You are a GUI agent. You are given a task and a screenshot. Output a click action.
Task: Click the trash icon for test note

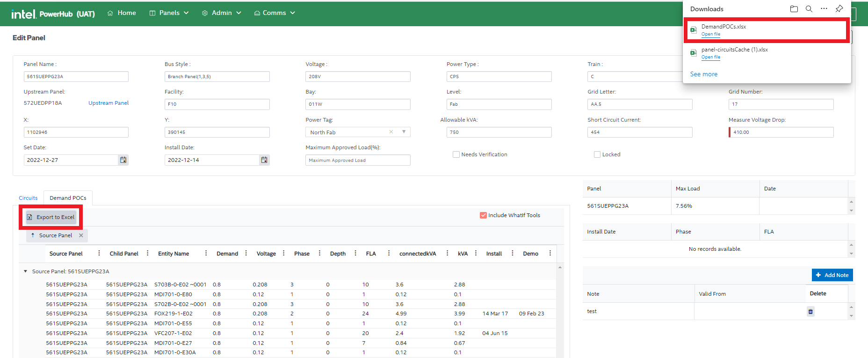coord(810,312)
